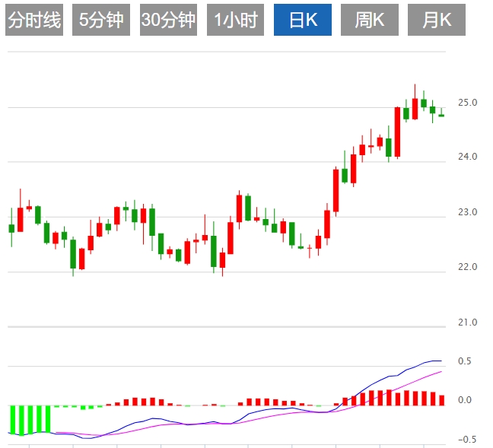Click the right end of the blue MACD line

(x=440, y=361)
